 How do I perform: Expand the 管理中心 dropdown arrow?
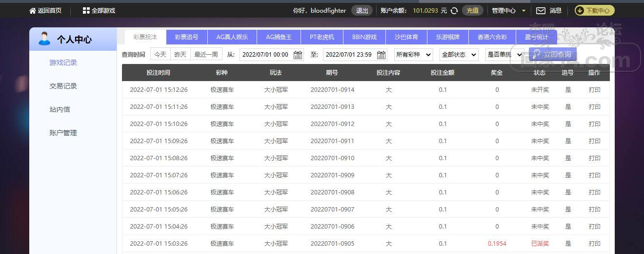click(x=524, y=11)
